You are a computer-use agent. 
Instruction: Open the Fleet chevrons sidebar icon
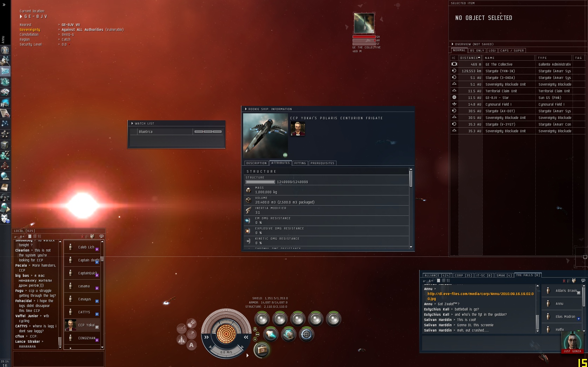point(5,166)
